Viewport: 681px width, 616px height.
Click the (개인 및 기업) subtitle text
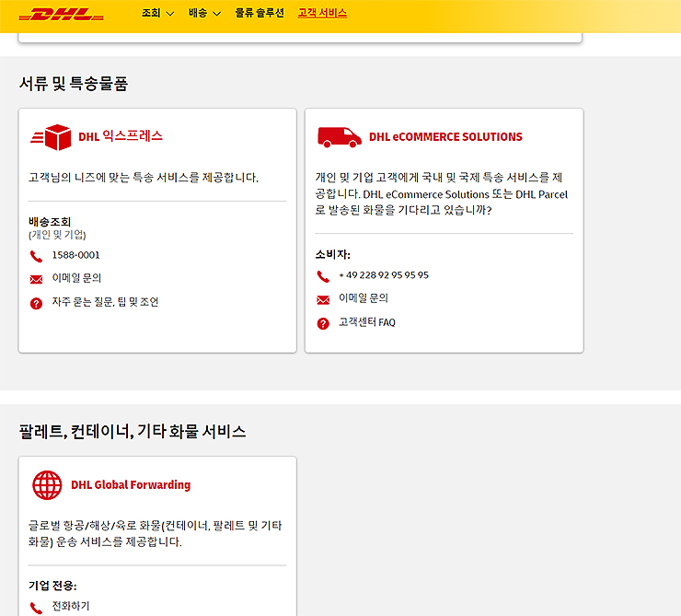(57, 235)
